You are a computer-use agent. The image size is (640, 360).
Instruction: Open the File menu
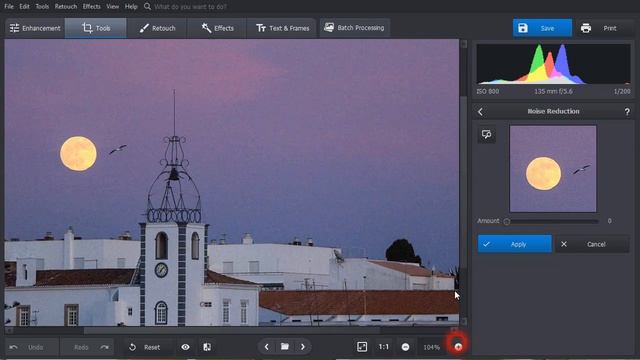coord(9,7)
